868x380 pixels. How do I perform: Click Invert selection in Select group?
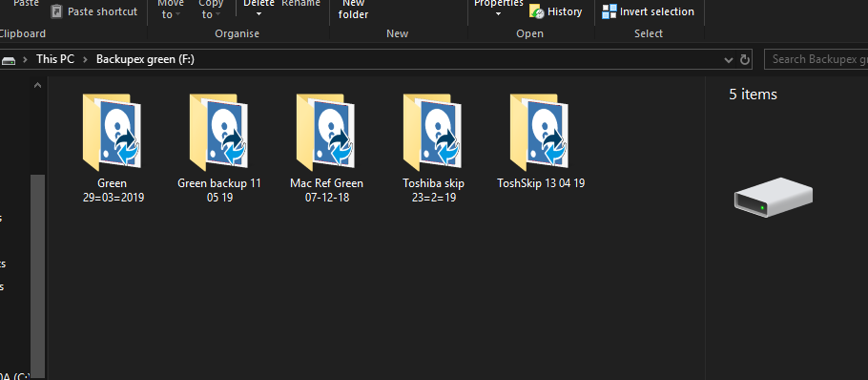[x=649, y=11]
